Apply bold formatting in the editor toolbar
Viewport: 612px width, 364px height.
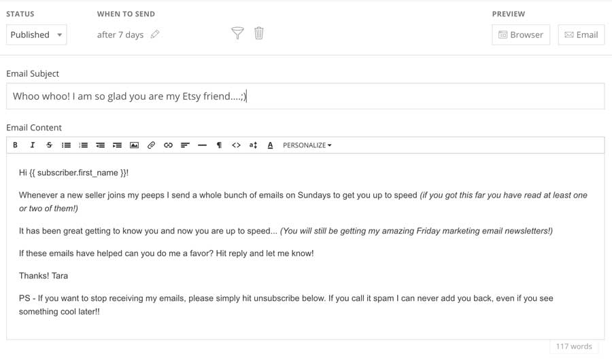pos(15,145)
